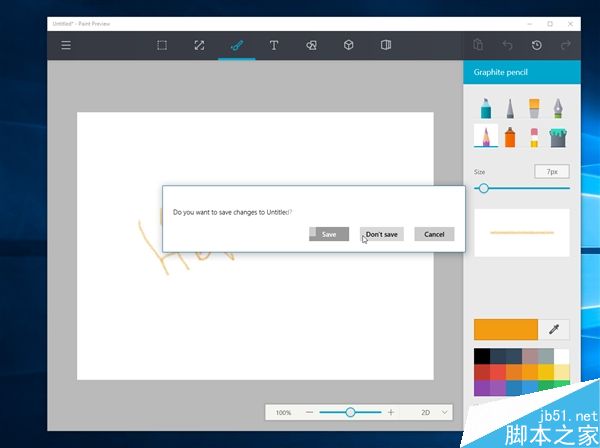Click the Don't save button
The width and height of the screenshot is (600, 448).
point(382,234)
